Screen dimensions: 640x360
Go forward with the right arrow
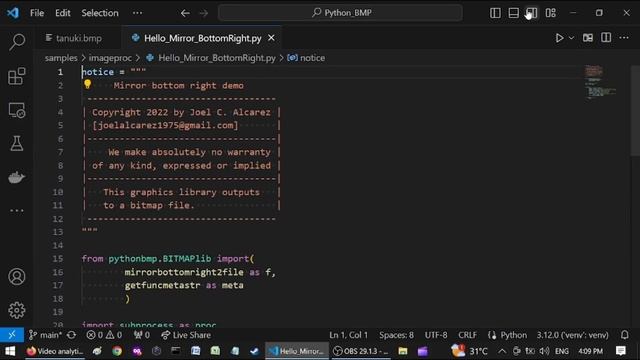pyautogui.click(x=204, y=13)
